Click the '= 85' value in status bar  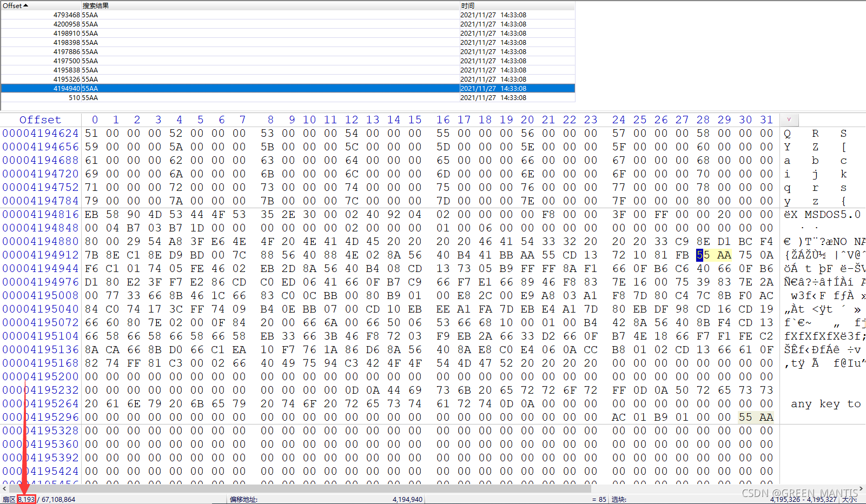coord(599,499)
